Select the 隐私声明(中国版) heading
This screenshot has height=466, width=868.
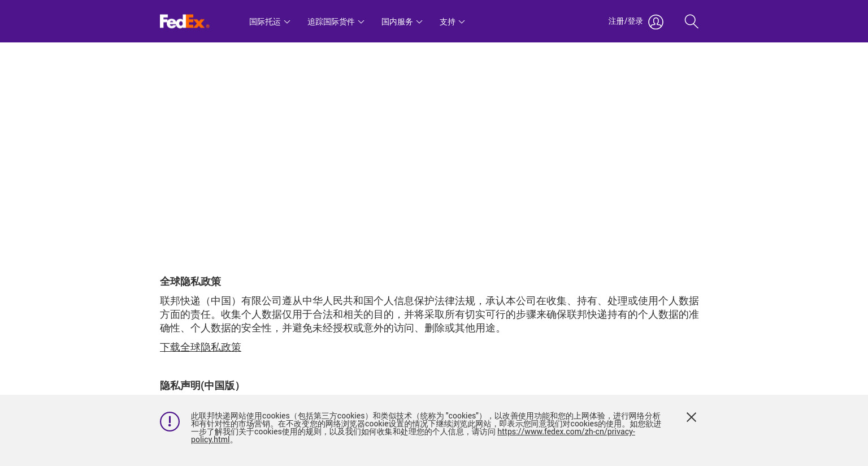click(x=199, y=386)
